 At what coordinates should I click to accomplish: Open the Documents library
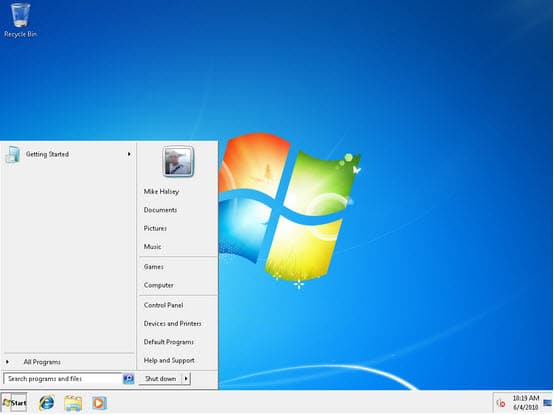(x=160, y=210)
